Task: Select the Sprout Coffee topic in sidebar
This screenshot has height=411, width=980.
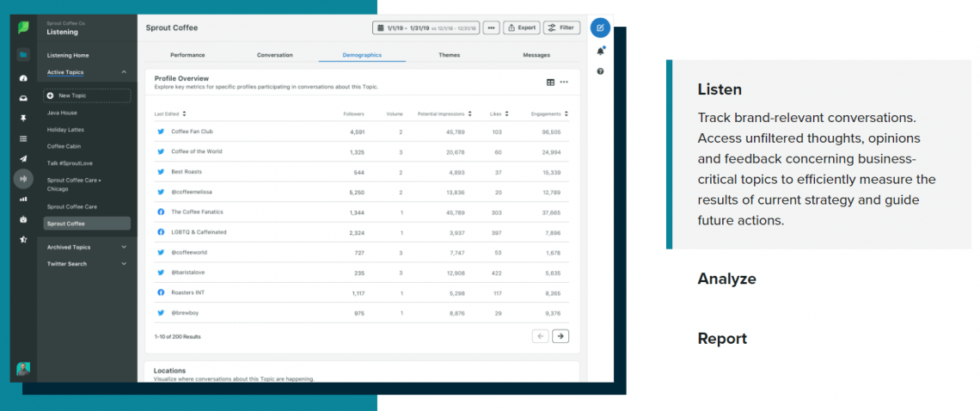Action: pyautogui.click(x=87, y=224)
